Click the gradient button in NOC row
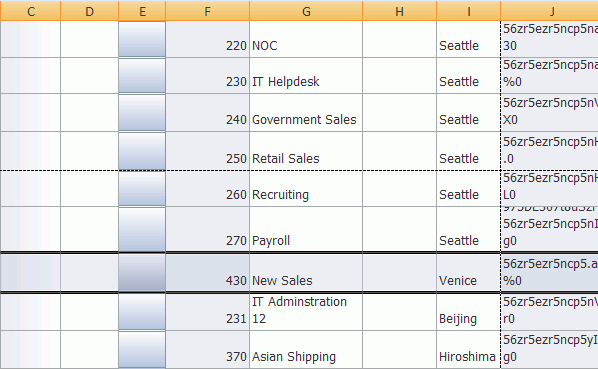Image resolution: width=598 pixels, height=369 pixels. click(142, 39)
